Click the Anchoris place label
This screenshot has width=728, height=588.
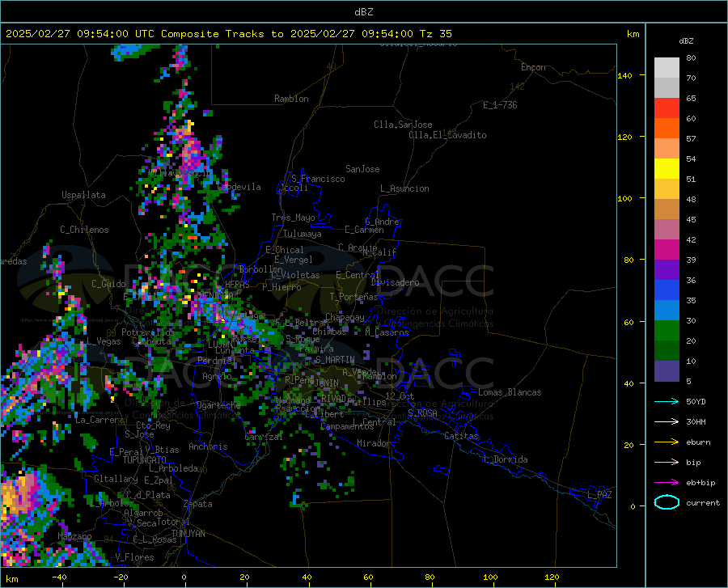tap(208, 446)
